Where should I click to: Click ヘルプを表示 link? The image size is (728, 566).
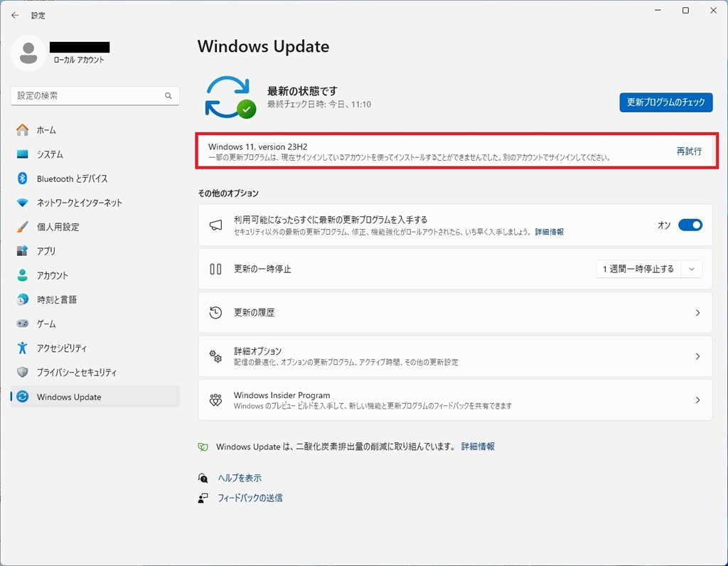point(240,478)
